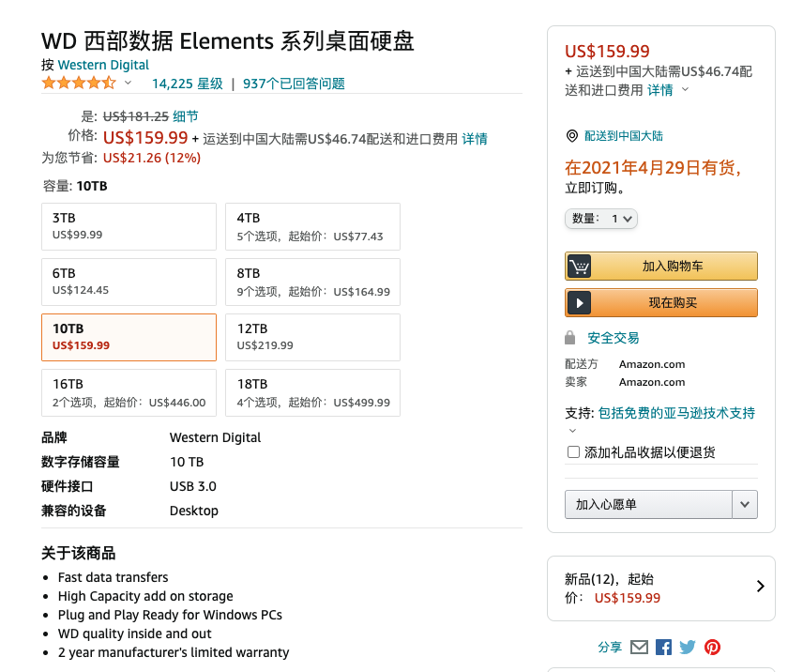Image resolution: width=803 pixels, height=672 pixels.
Task: Share the product on Twitter
Action: 687,647
